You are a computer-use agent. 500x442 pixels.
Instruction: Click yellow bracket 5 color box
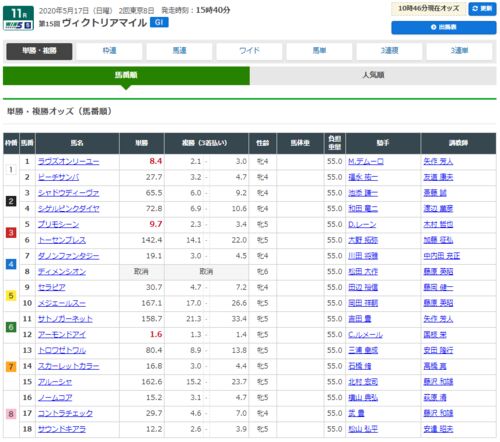pyautogui.click(x=11, y=295)
